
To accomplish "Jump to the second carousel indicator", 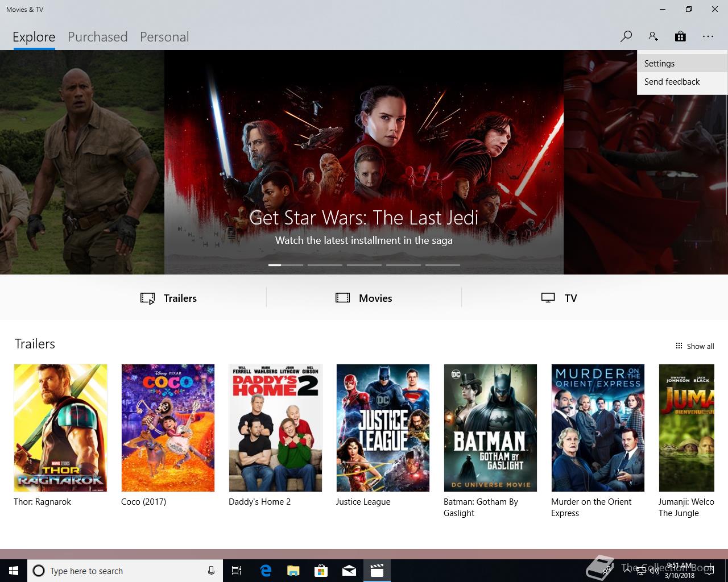I will pos(325,265).
